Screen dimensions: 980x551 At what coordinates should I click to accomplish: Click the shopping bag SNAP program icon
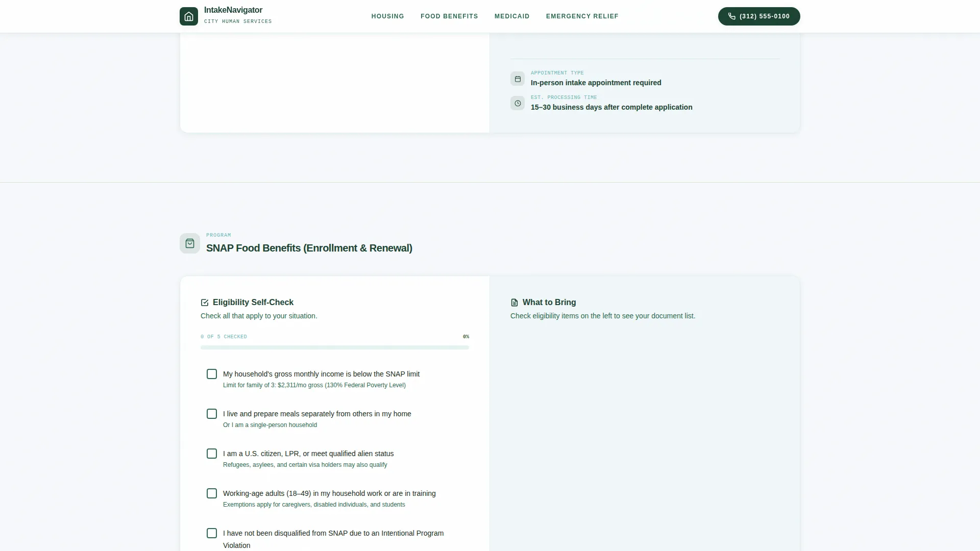190,243
